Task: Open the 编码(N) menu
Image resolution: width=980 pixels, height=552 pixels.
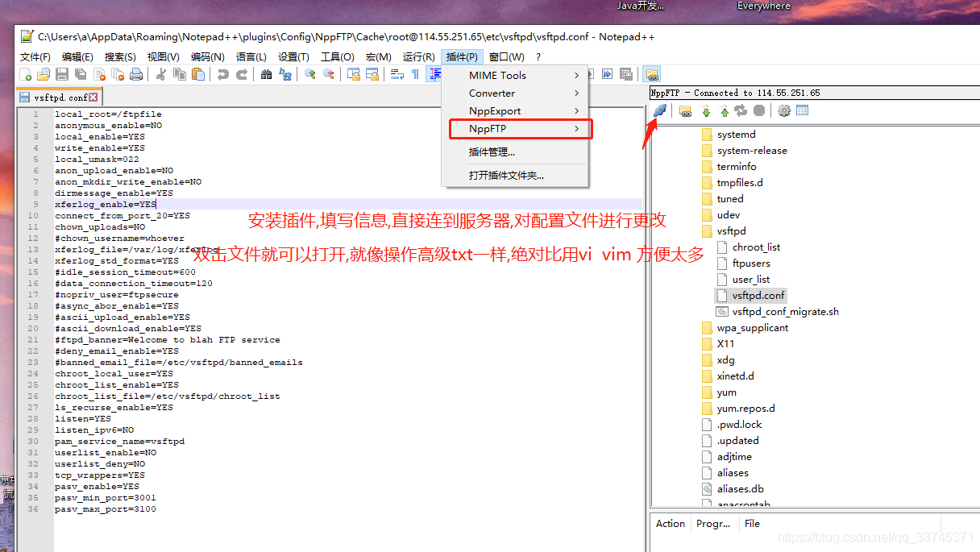Action: [208, 56]
